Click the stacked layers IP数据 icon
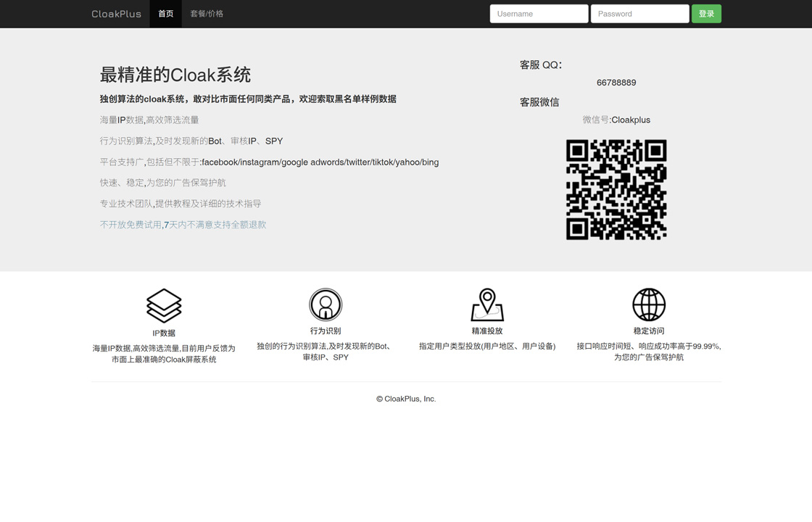Viewport: 812px width, 522px height. 164,305
